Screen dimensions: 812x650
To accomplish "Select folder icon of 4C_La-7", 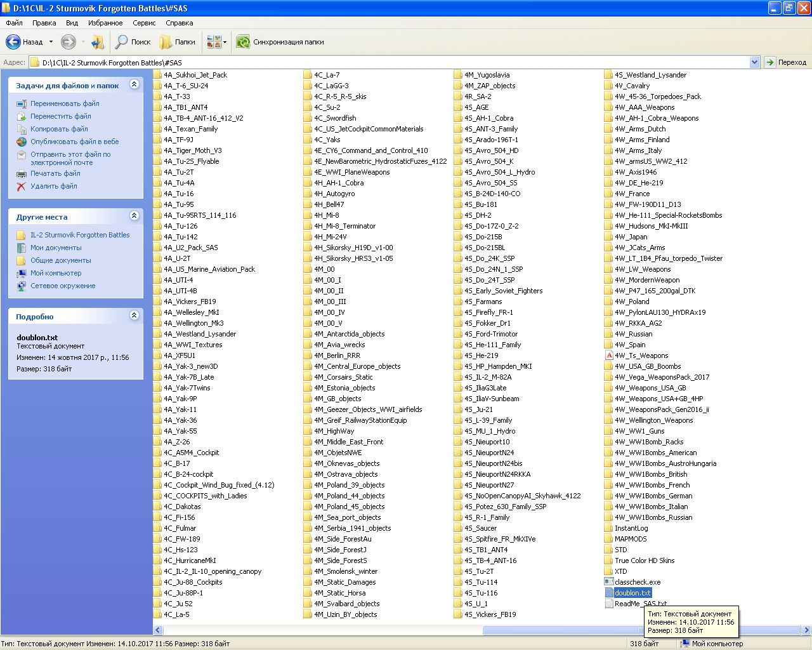I will (308, 75).
